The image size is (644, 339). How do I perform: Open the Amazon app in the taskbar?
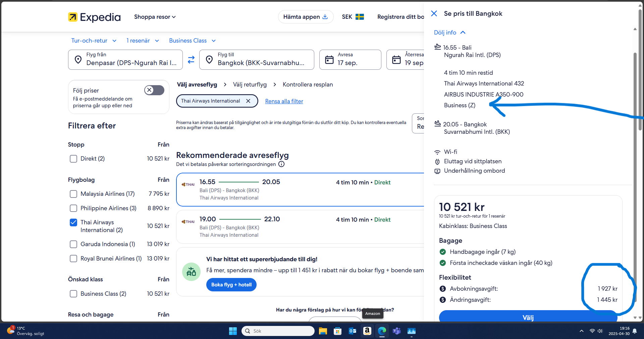pos(367,331)
